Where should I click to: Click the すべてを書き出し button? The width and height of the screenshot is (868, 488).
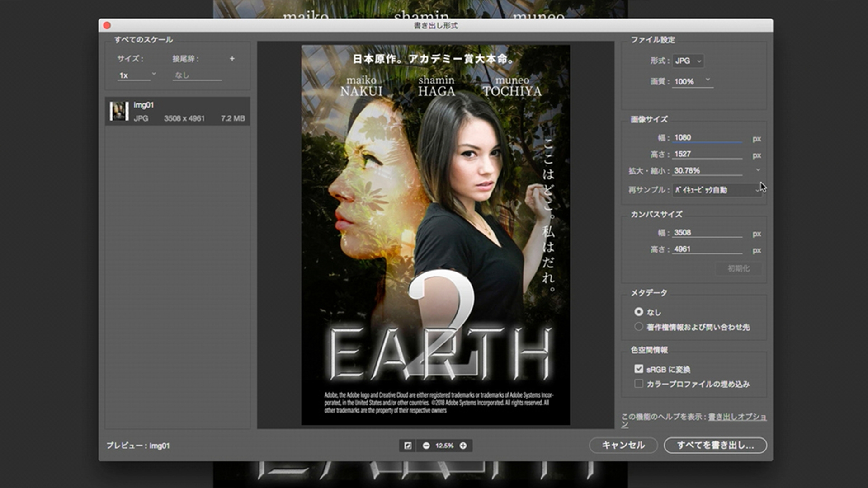point(715,445)
